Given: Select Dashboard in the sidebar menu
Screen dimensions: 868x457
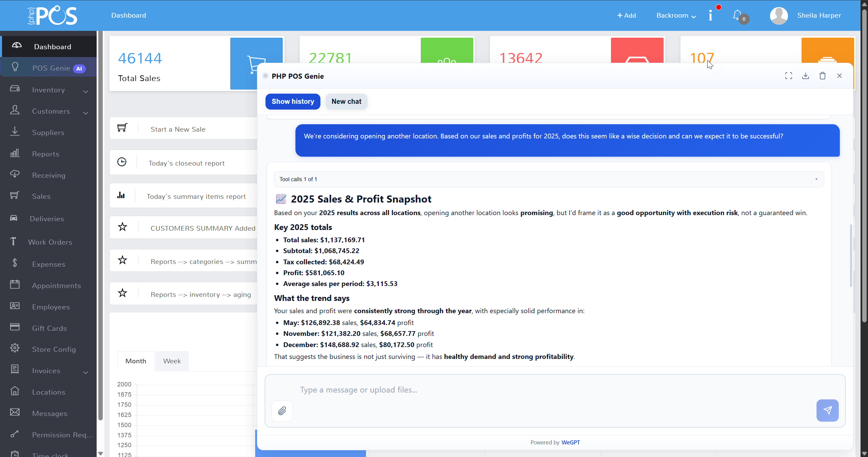Looking at the screenshot, I should click(x=52, y=46).
